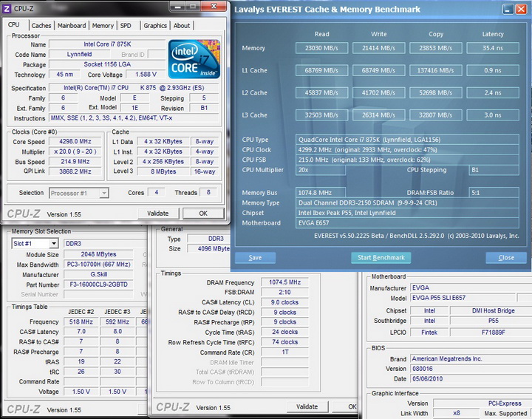
Task: Open the Processor #1 selection dropdown
Action: (79, 193)
